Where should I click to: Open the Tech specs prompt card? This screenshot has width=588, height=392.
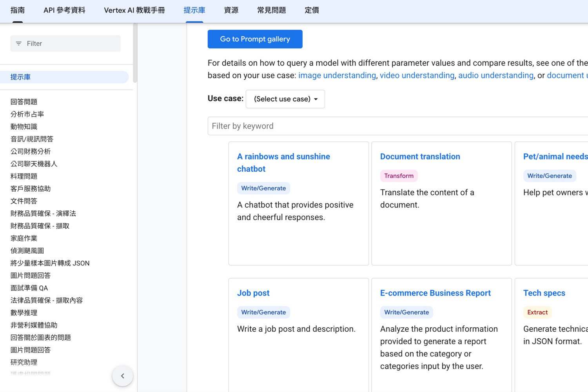click(544, 293)
